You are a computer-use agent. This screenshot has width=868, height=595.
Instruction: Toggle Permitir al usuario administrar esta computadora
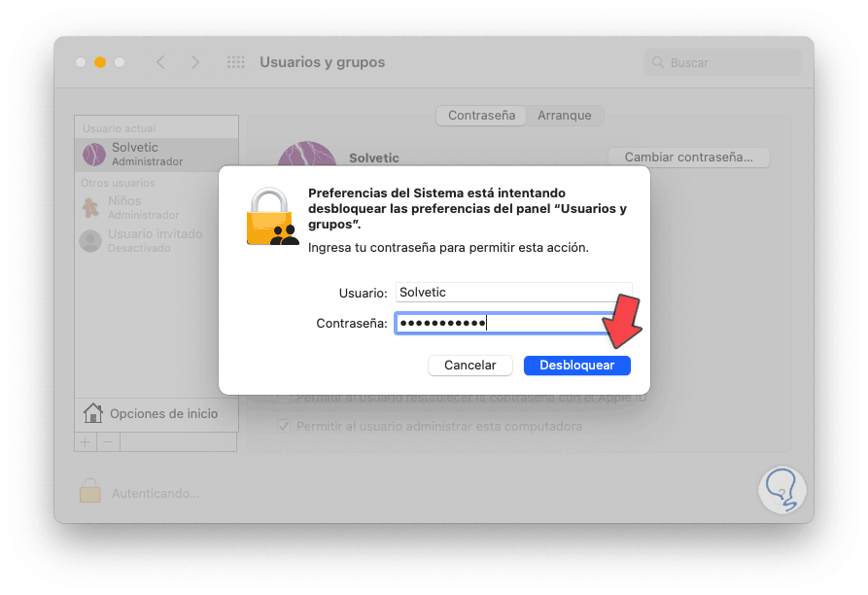284,426
